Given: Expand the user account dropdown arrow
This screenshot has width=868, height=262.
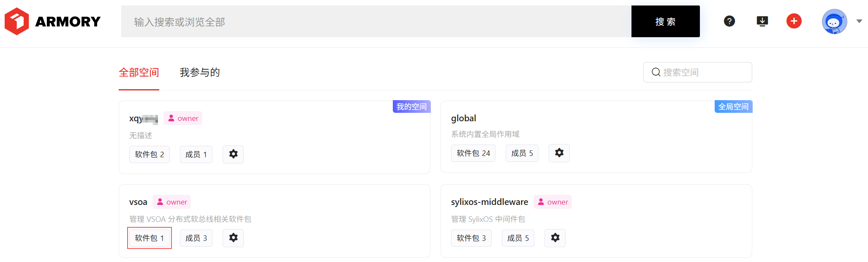Looking at the screenshot, I should [859, 21].
